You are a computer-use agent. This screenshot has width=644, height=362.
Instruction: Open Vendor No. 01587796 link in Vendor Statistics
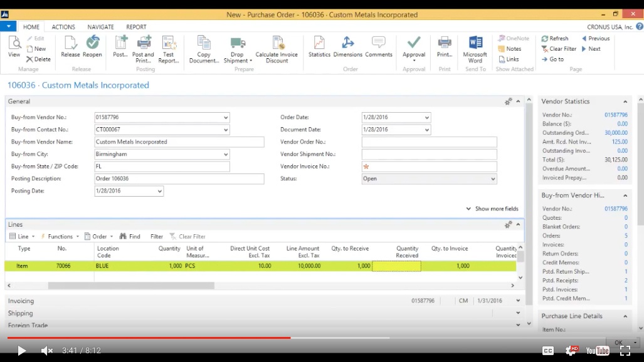point(616,115)
